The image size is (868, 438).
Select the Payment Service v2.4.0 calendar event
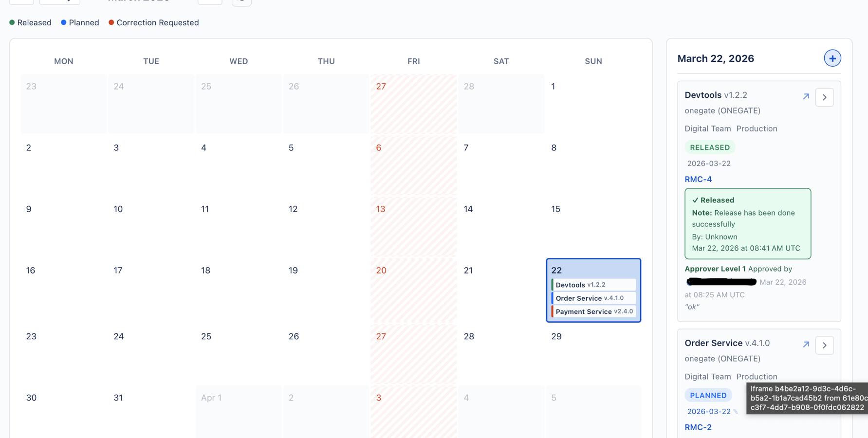(593, 311)
